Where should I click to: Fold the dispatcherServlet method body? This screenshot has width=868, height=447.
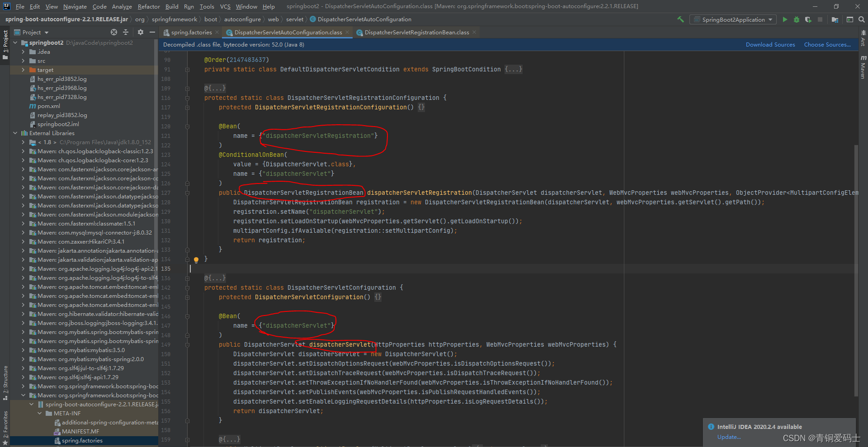coord(187,345)
